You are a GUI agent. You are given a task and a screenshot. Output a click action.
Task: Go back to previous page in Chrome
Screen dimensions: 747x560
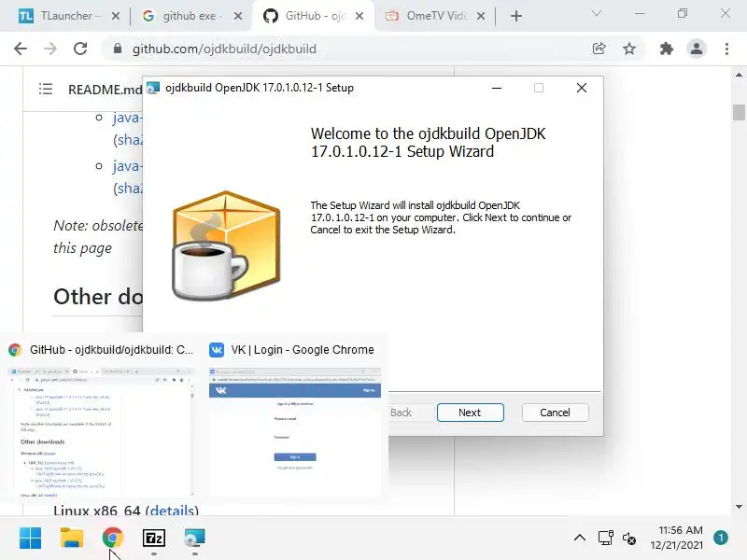[20, 49]
